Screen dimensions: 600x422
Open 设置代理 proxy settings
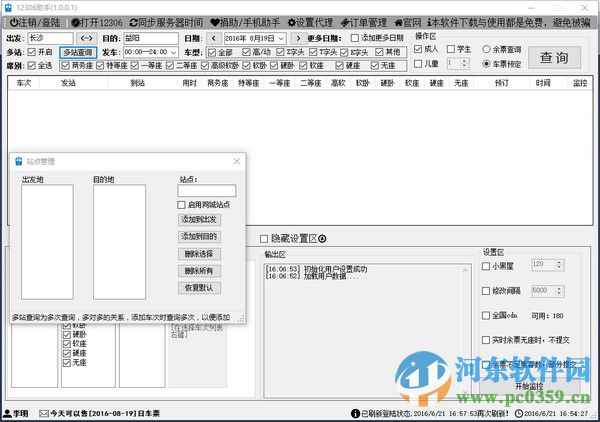(310, 23)
